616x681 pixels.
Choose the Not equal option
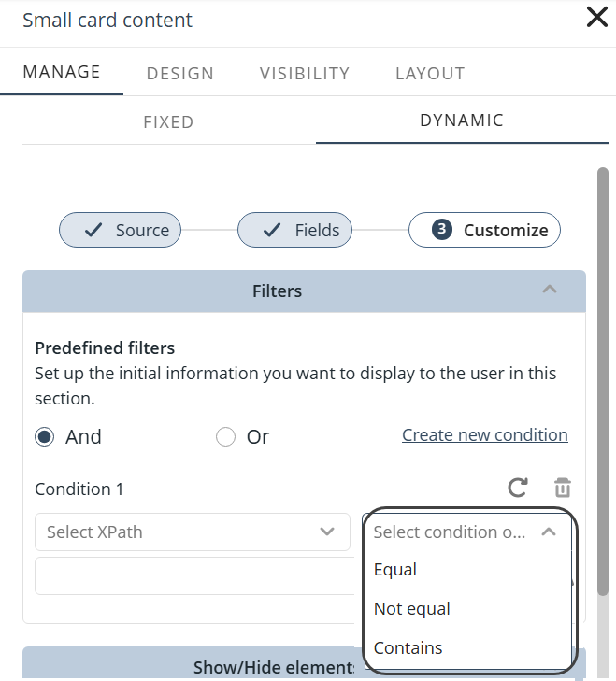point(412,609)
